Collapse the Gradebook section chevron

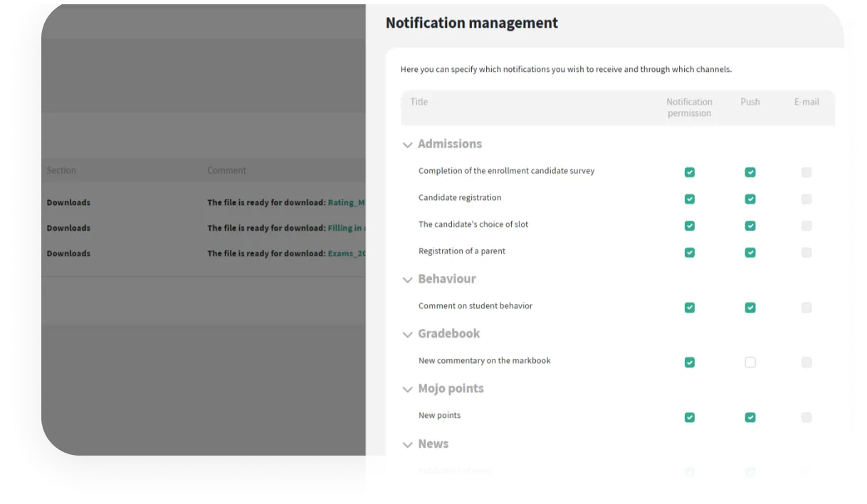408,335
